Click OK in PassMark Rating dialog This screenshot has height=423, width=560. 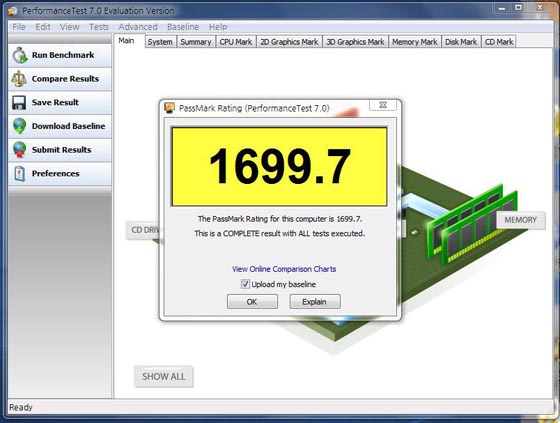tap(252, 302)
